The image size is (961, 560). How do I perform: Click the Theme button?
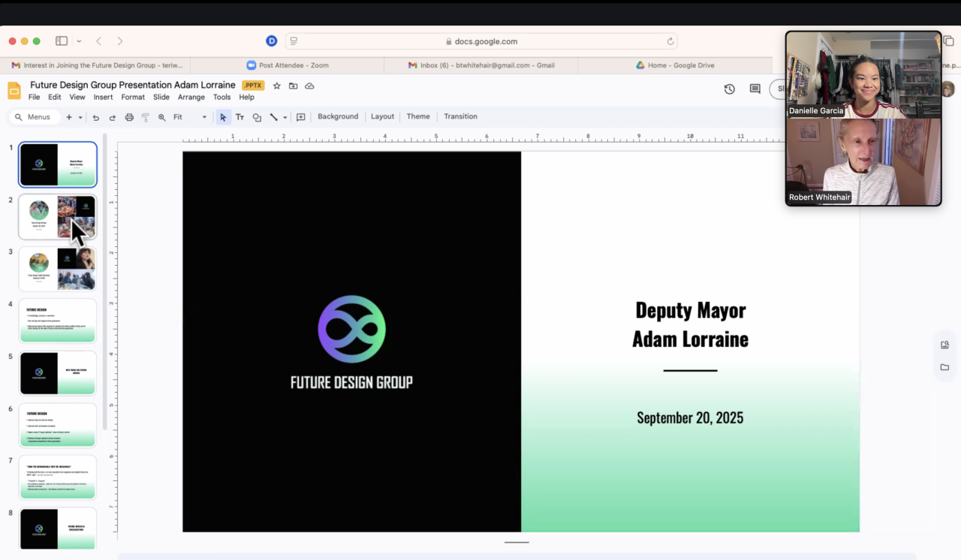tap(418, 116)
